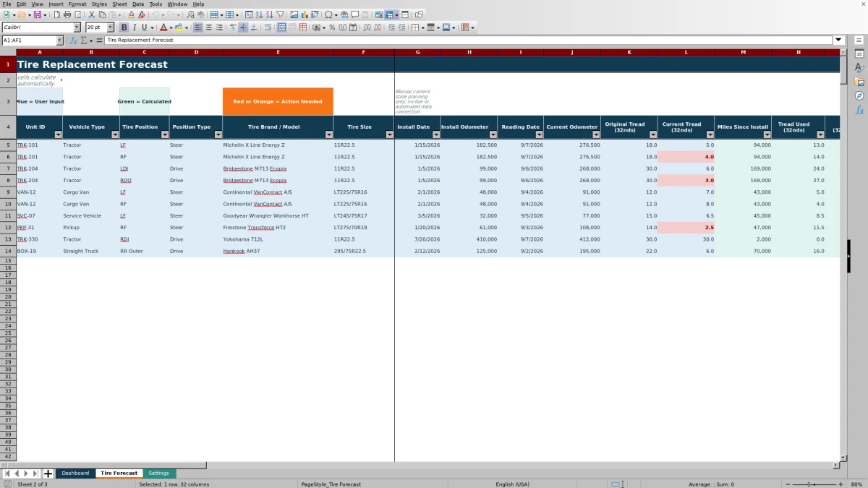Toggle the AutoFilter funnel icon

pyautogui.click(x=280, y=14)
